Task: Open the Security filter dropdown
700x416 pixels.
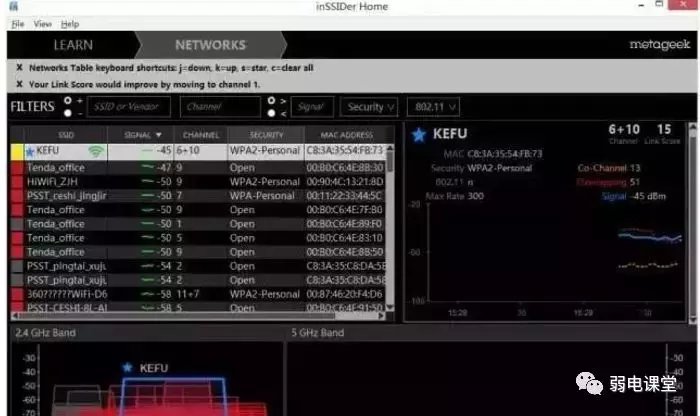Action: (x=369, y=106)
